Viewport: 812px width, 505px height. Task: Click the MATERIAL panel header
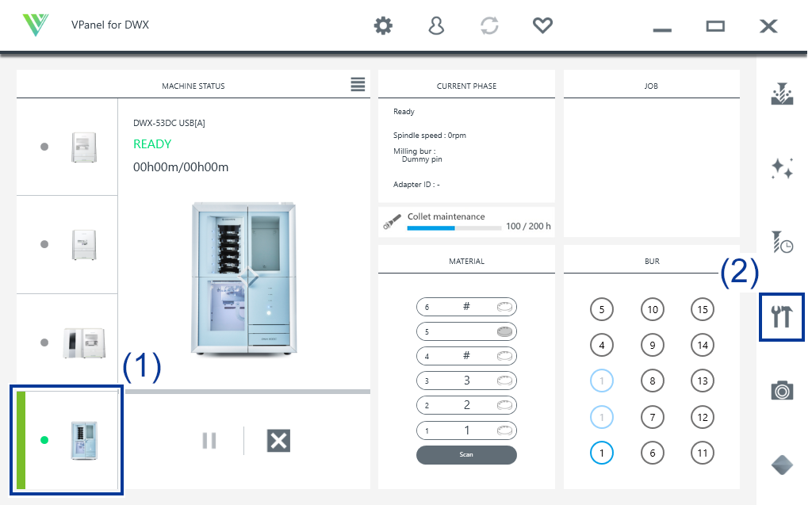(466, 261)
